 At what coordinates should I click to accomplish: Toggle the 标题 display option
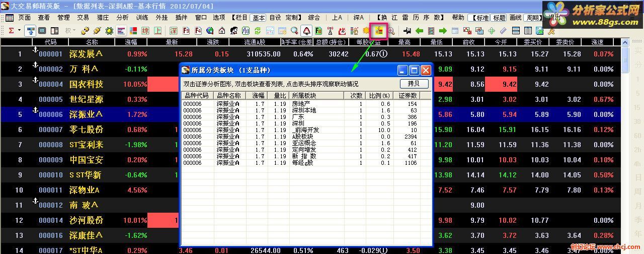click(499, 17)
